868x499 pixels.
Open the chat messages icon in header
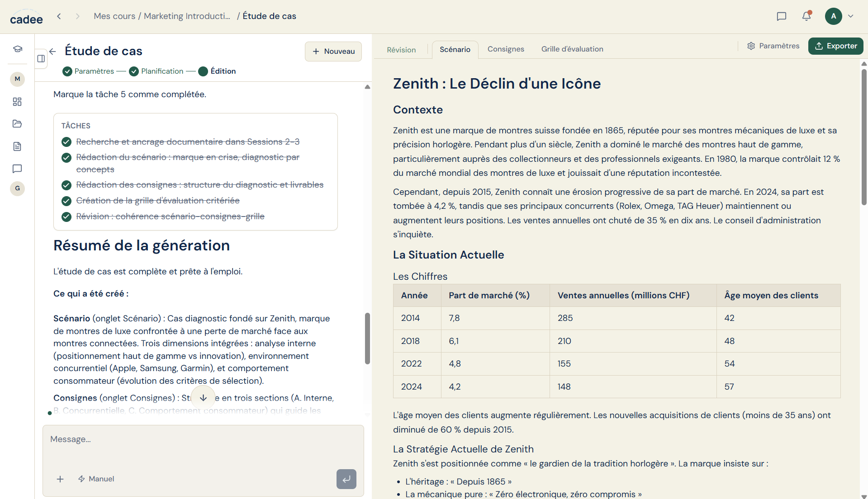[781, 16]
